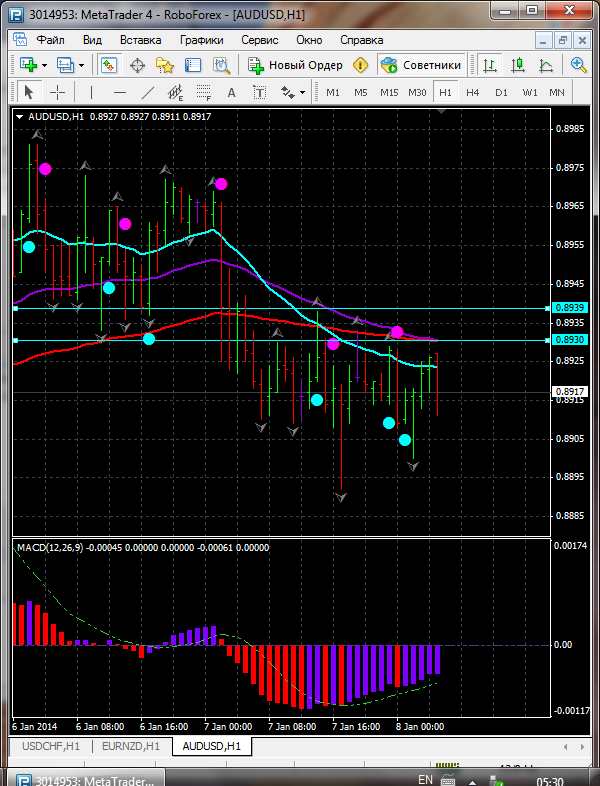Select the crosshair tool

[58, 92]
